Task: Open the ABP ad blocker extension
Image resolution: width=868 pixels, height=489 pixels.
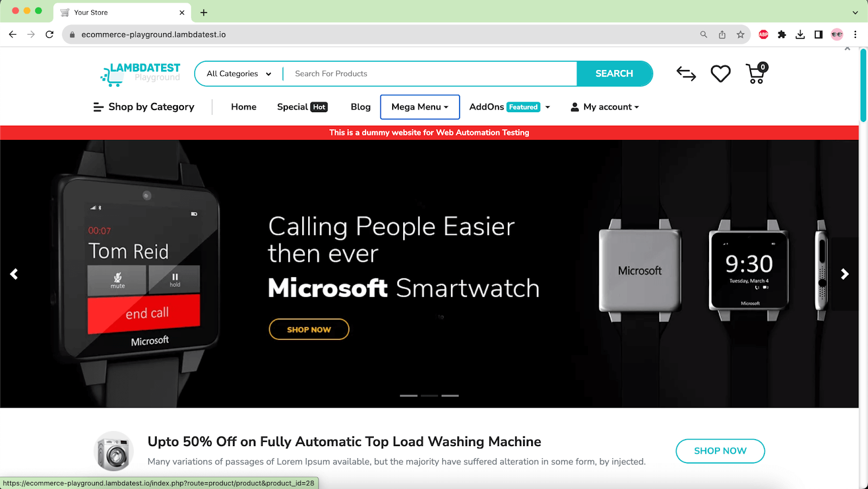Action: [763, 35]
